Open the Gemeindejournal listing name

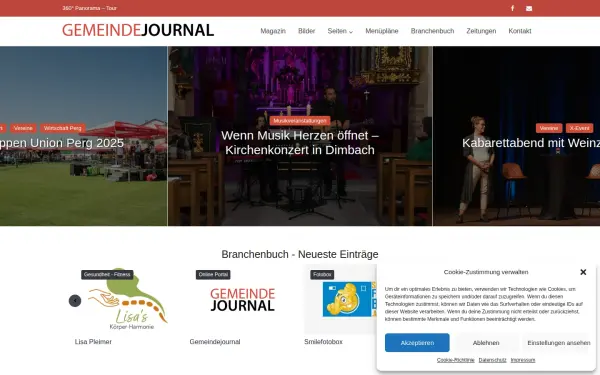point(215,342)
